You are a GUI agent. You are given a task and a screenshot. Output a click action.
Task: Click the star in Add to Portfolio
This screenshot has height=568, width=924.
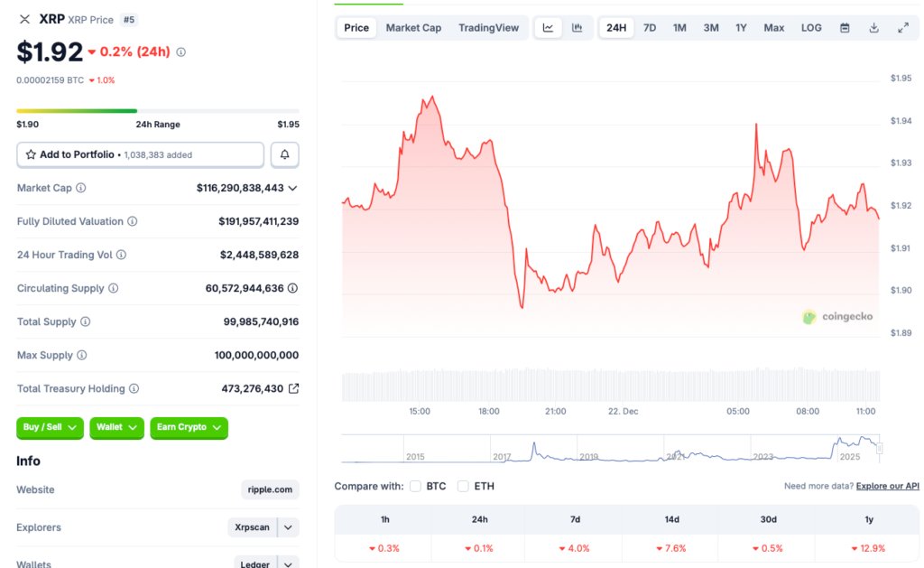(x=29, y=154)
